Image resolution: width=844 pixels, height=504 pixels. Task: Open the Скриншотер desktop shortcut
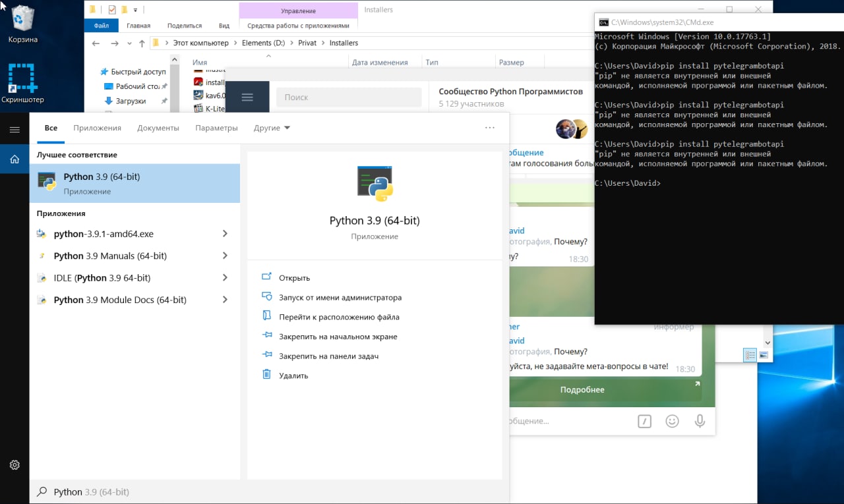(x=22, y=84)
